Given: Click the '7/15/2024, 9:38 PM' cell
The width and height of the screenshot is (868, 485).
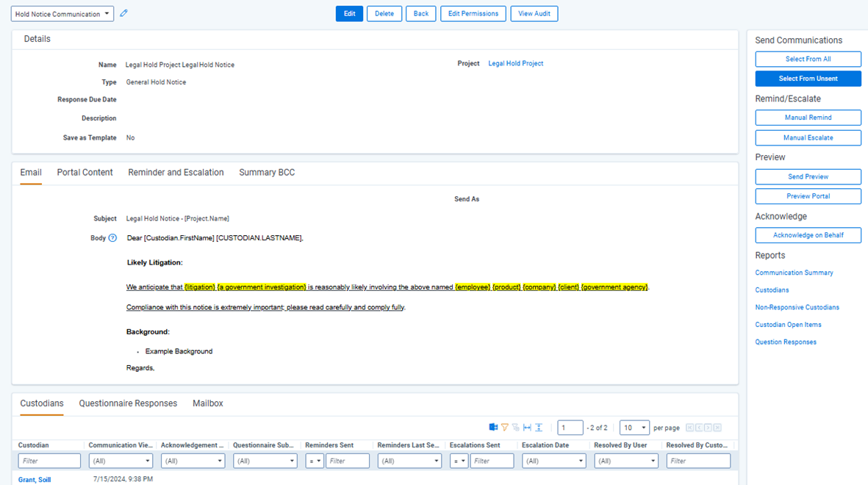Looking at the screenshot, I should pyautogui.click(x=123, y=479).
